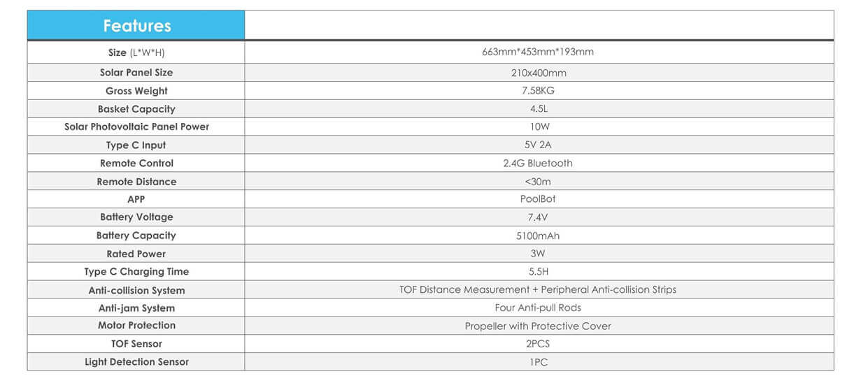Select the Size (L*W*H) row label
868x390 pixels.
pyautogui.click(x=136, y=52)
